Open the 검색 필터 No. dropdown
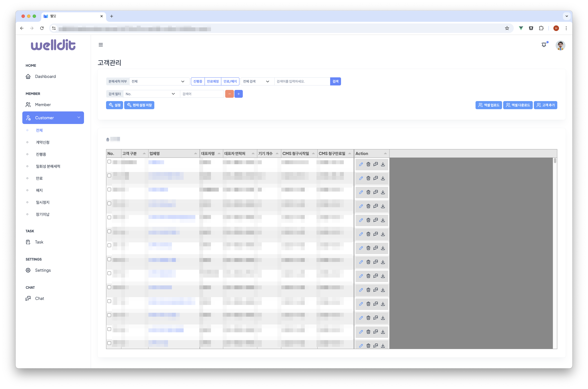 151,94
